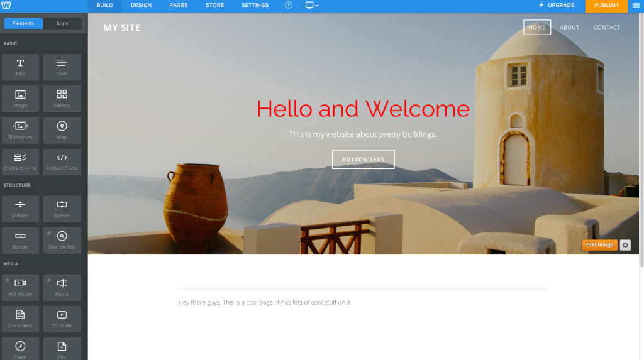Switch to the Apps tab

[62, 23]
